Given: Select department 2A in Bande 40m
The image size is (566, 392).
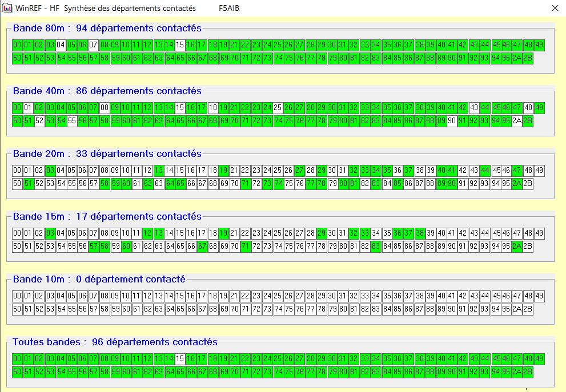Looking at the screenshot, I should [x=517, y=120].
